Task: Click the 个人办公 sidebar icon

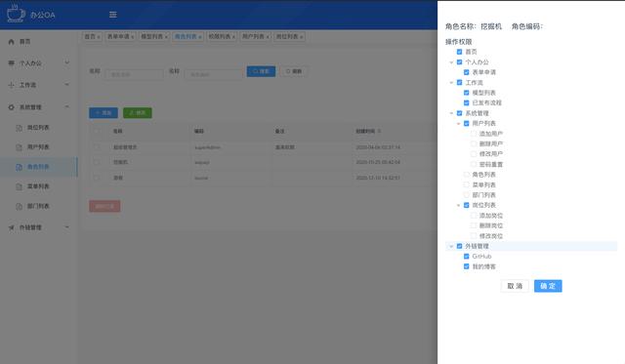Action: [x=11, y=62]
